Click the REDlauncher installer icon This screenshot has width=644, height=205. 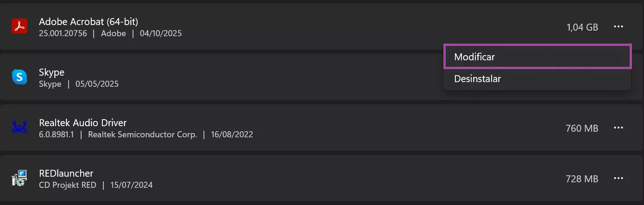pyautogui.click(x=19, y=179)
